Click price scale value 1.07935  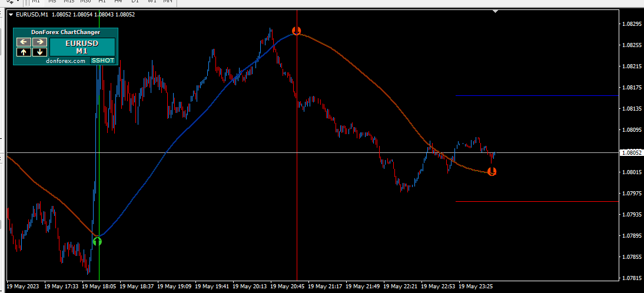pos(632,215)
